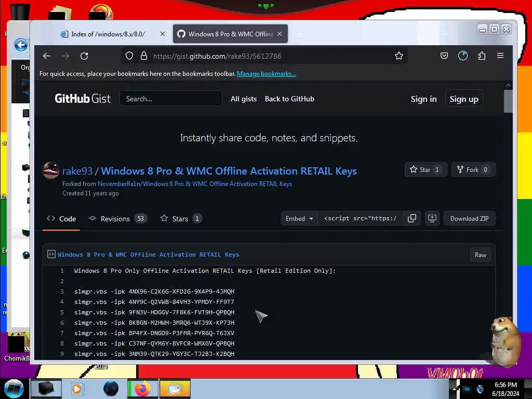Expand the Embed dropdown
This screenshot has height=399, width=532.
coord(299,219)
